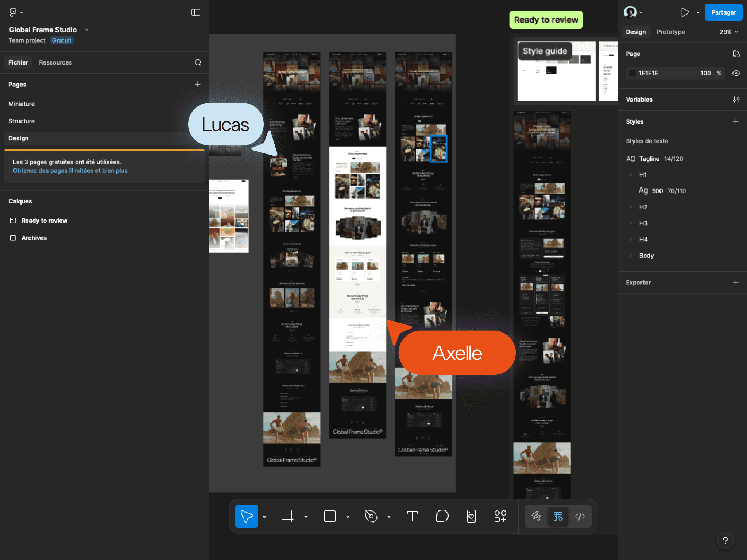The image size is (747, 560).
Task: Expand the H2 text style group
Action: (631, 207)
